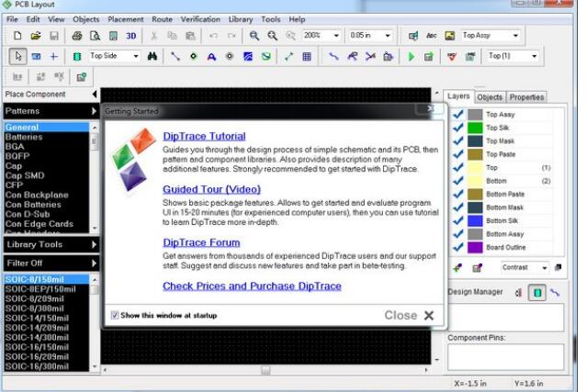Select the default arrow pointer tool
Image resolution: width=586 pixels, height=392 pixels.
pyautogui.click(x=17, y=56)
